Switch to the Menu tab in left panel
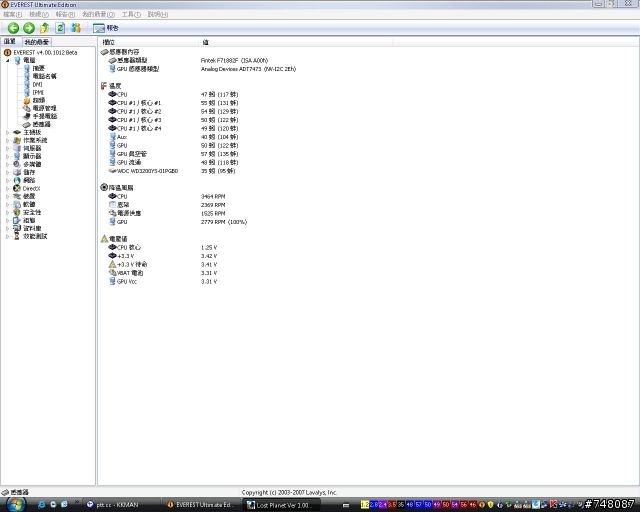640x512 pixels. 10,42
